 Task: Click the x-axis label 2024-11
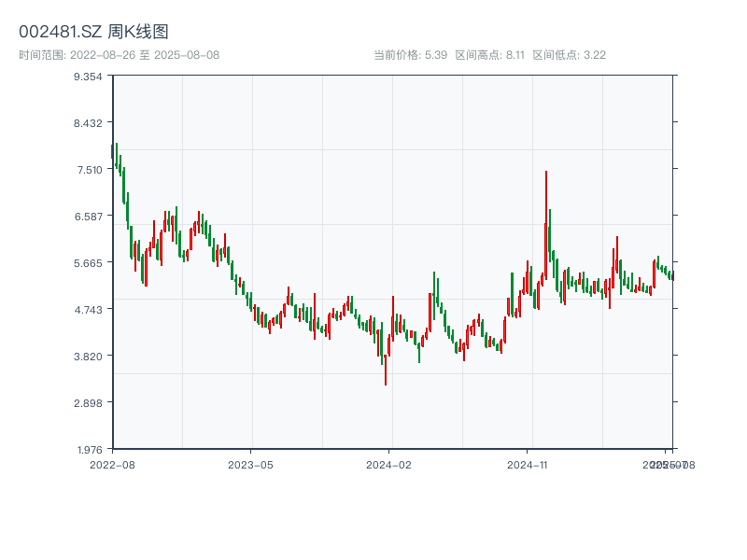(527, 465)
